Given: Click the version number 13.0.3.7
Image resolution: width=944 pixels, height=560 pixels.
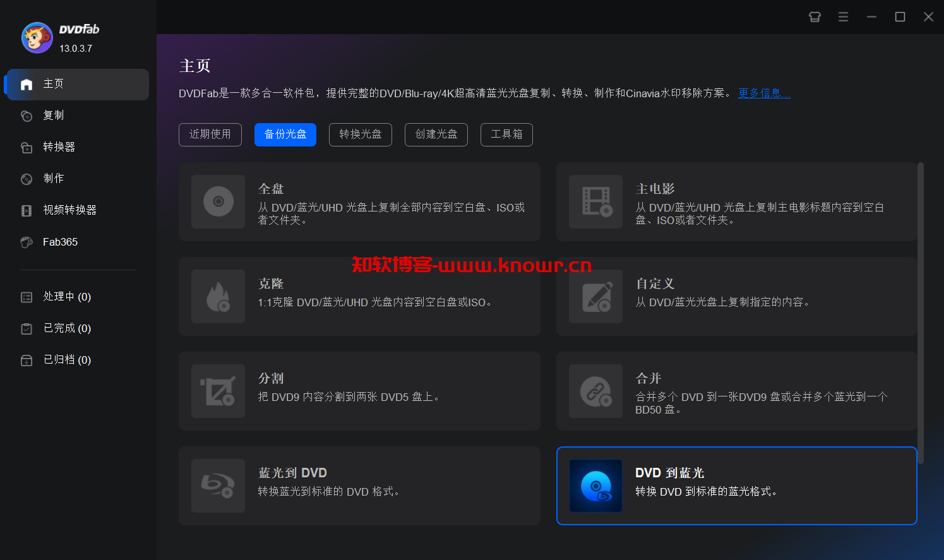Looking at the screenshot, I should point(76,49).
